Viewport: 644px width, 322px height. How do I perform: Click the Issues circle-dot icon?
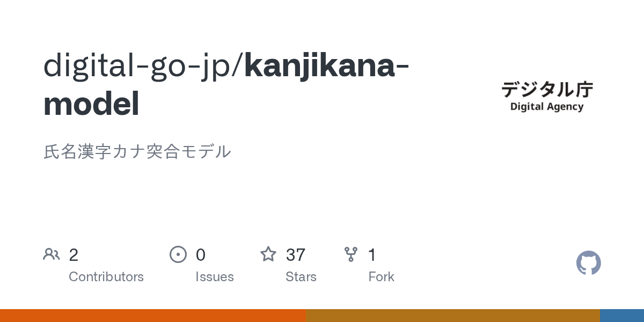(x=178, y=254)
